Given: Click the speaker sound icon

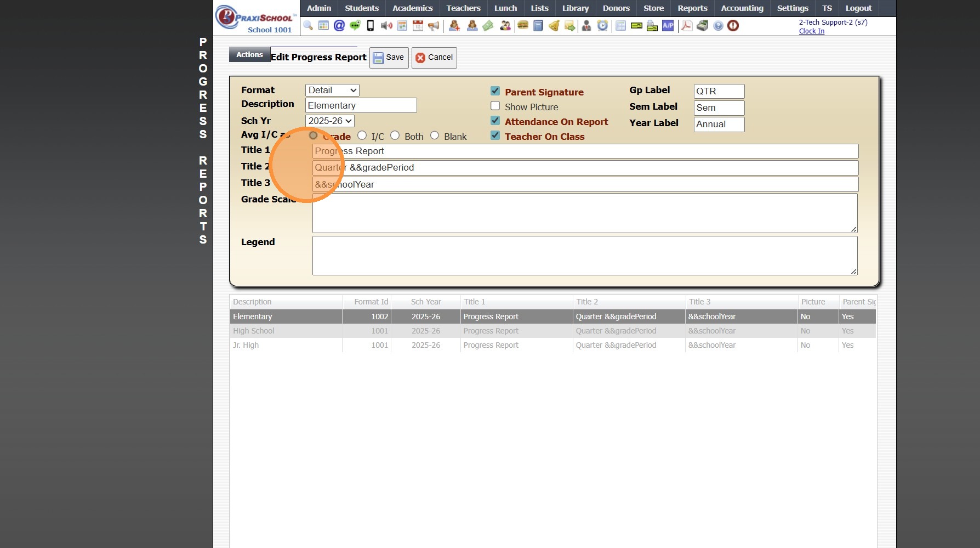Looking at the screenshot, I should click(x=386, y=26).
